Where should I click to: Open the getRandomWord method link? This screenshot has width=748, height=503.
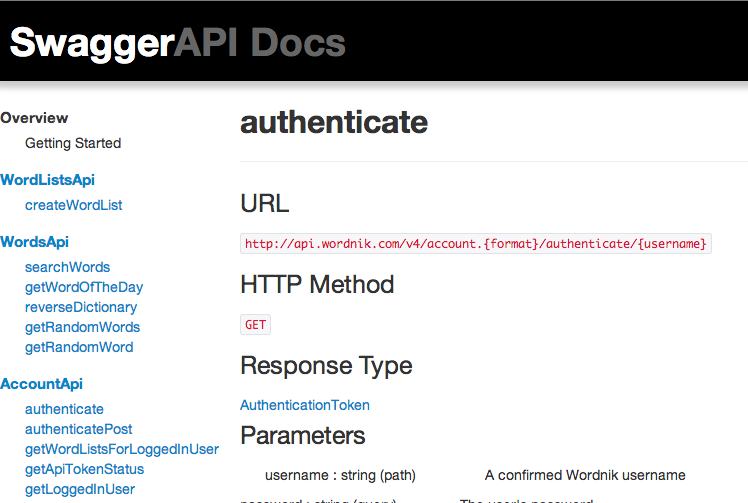tap(79, 347)
